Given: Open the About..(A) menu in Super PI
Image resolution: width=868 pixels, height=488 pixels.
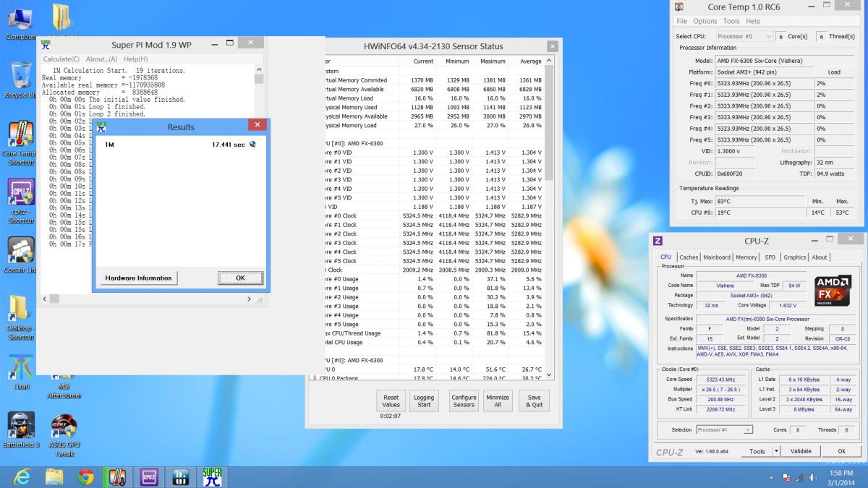Looking at the screenshot, I should coord(101,59).
